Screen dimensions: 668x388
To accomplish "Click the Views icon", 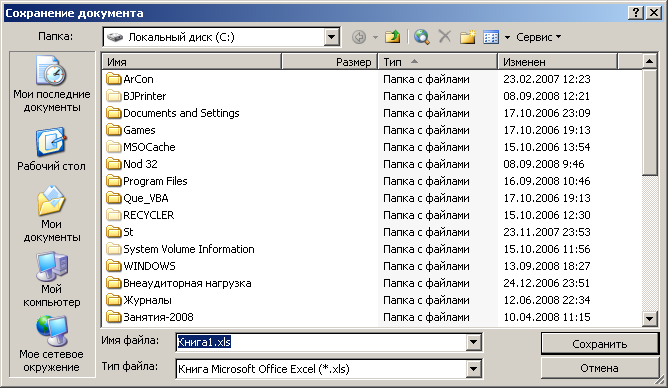I will pos(491,37).
